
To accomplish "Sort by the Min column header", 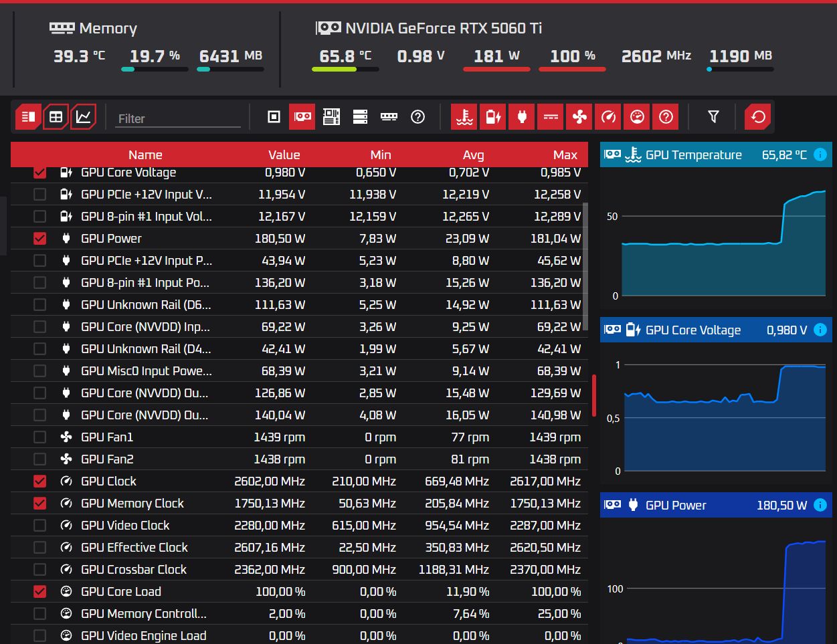I will (381, 154).
